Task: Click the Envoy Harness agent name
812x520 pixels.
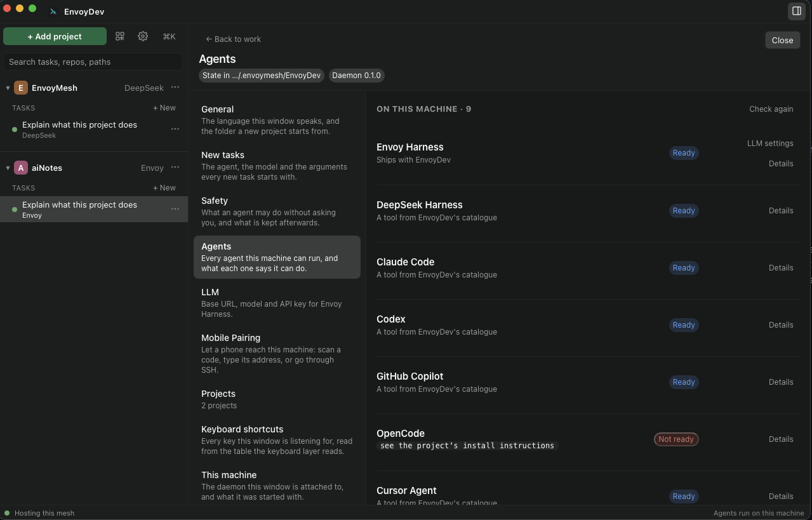Action: click(x=409, y=147)
